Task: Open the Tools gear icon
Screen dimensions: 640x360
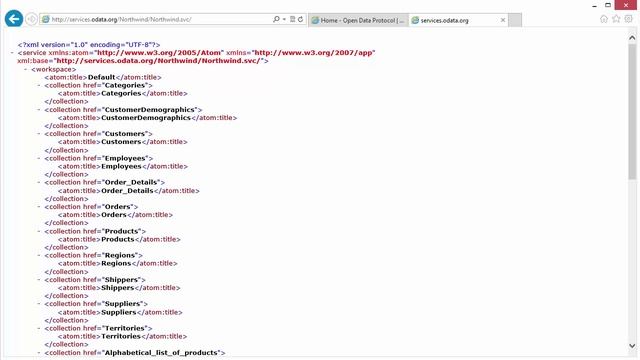Action: (x=629, y=19)
